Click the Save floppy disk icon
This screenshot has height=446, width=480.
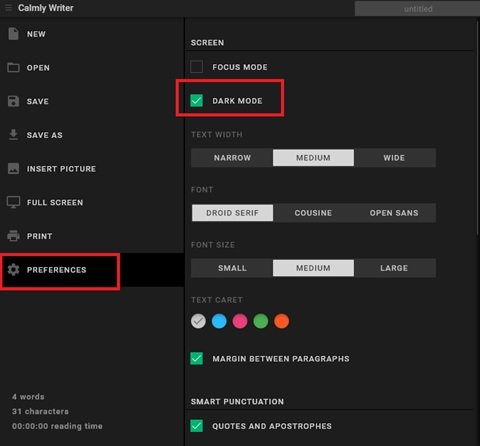(x=13, y=101)
